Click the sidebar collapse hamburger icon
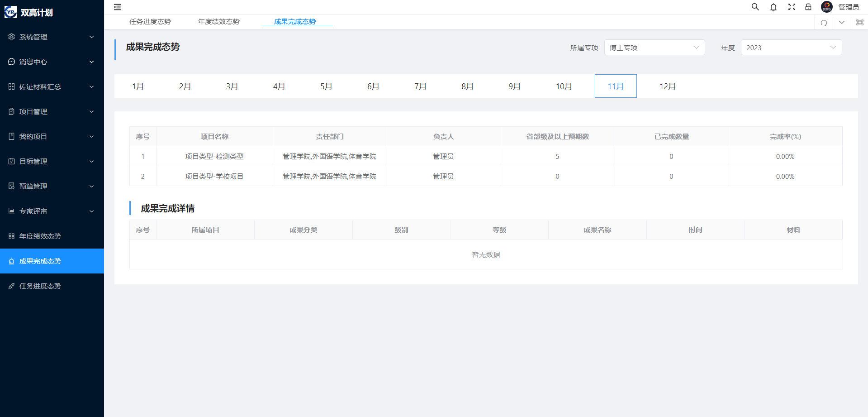The width and height of the screenshot is (868, 417). (x=118, y=7)
